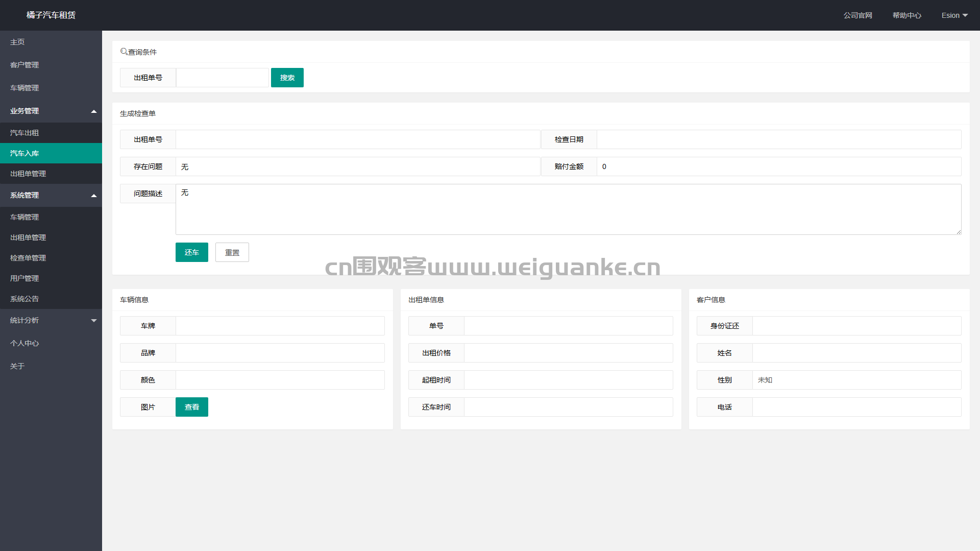Viewport: 980px width, 551px height.
Task: Click the 电话 input field
Action: [x=857, y=407]
